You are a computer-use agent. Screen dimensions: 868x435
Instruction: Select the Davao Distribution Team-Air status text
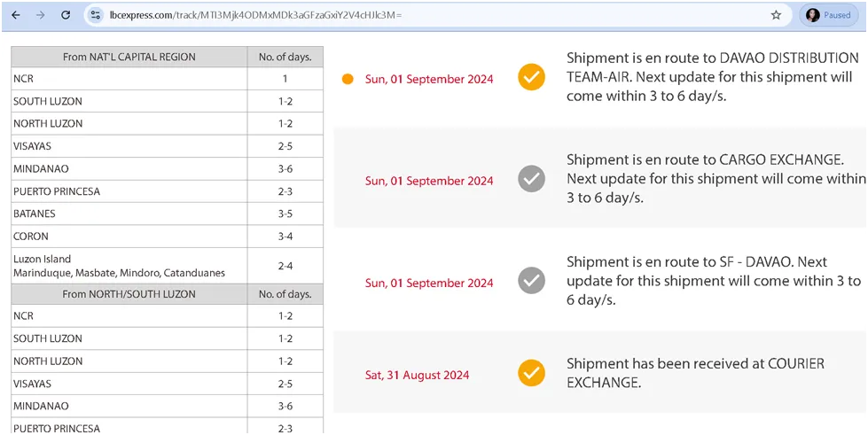[713, 77]
